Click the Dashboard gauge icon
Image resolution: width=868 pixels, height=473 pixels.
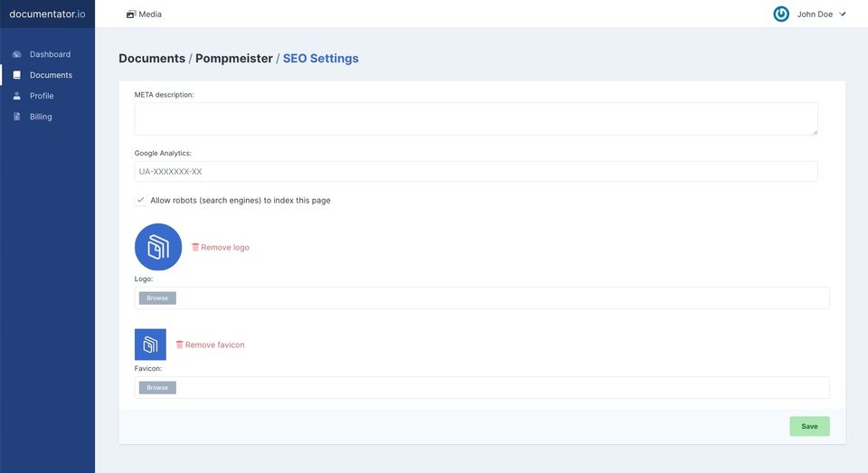coord(17,54)
